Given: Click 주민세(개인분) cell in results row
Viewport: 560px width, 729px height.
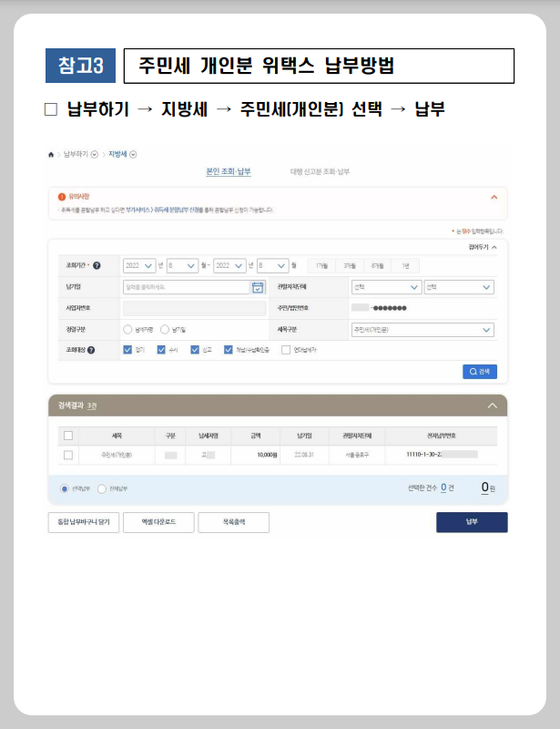Looking at the screenshot, I should click(x=117, y=455).
